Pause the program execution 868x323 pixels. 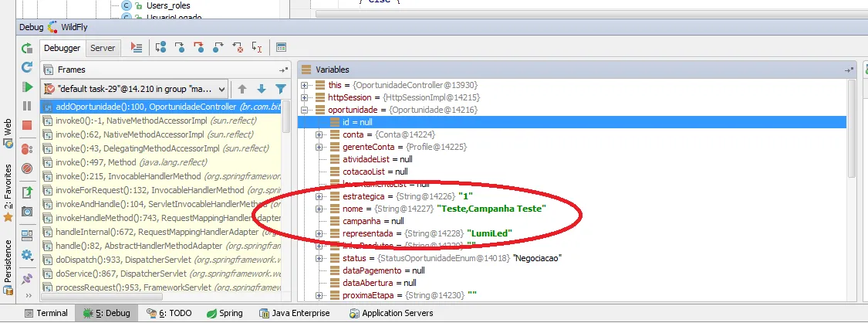(x=27, y=106)
